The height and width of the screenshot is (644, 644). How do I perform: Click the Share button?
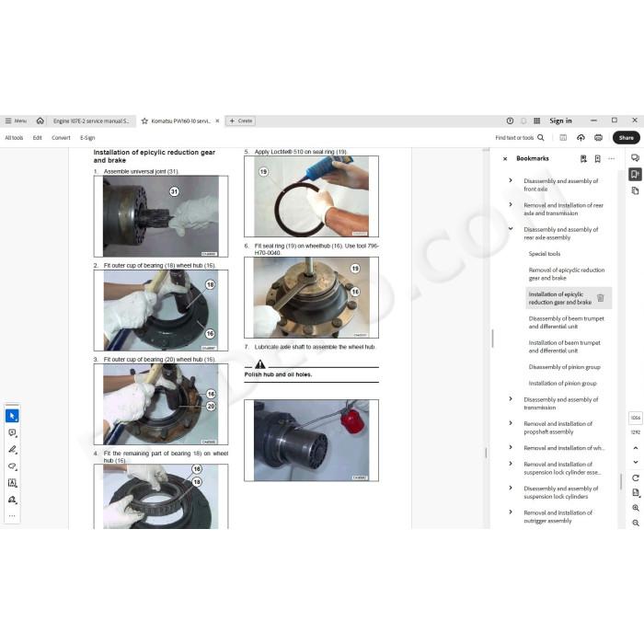tap(626, 138)
